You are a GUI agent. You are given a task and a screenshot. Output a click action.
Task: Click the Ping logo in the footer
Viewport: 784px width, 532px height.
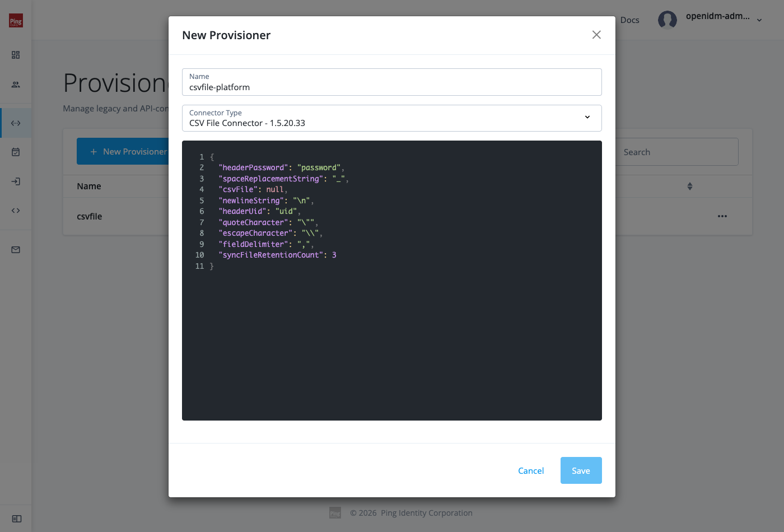[335, 513]
